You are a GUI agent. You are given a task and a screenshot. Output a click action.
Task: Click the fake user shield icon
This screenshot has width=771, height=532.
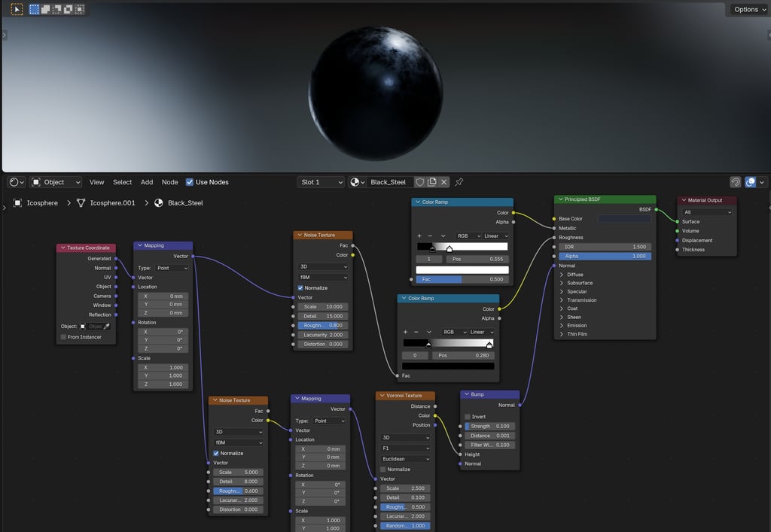click(x=419, y=182)
